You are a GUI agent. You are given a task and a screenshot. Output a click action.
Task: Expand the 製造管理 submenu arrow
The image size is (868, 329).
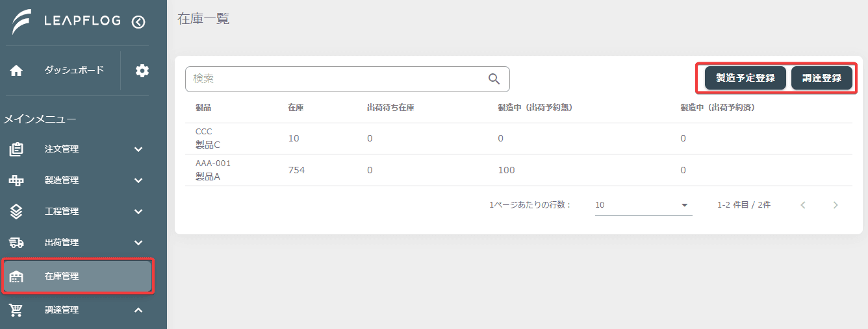138,180
